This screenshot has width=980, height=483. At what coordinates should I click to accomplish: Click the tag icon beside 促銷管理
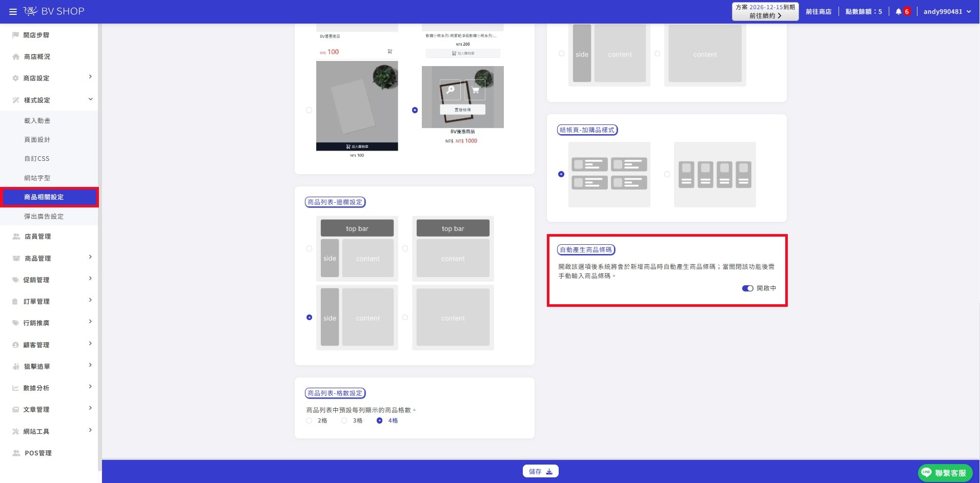15,280
